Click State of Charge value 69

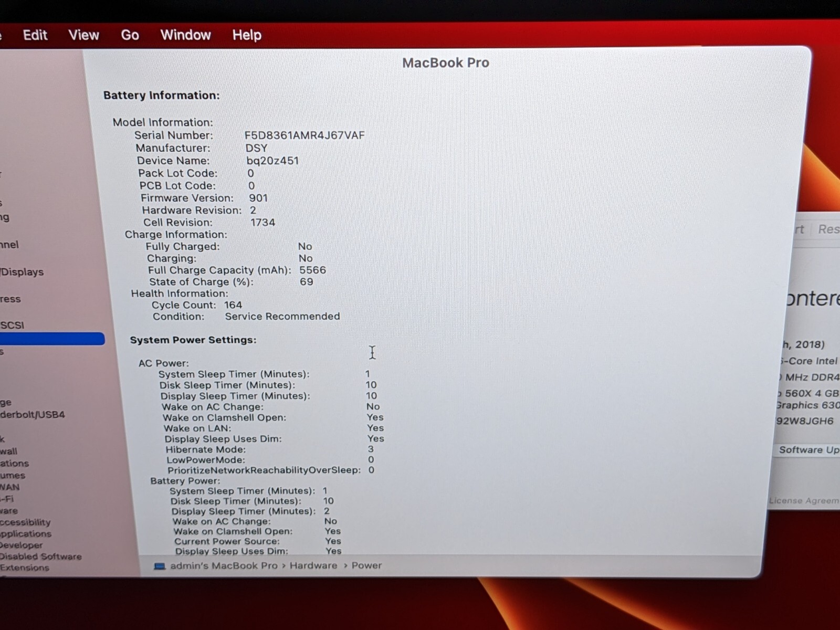tap(307, 281)
